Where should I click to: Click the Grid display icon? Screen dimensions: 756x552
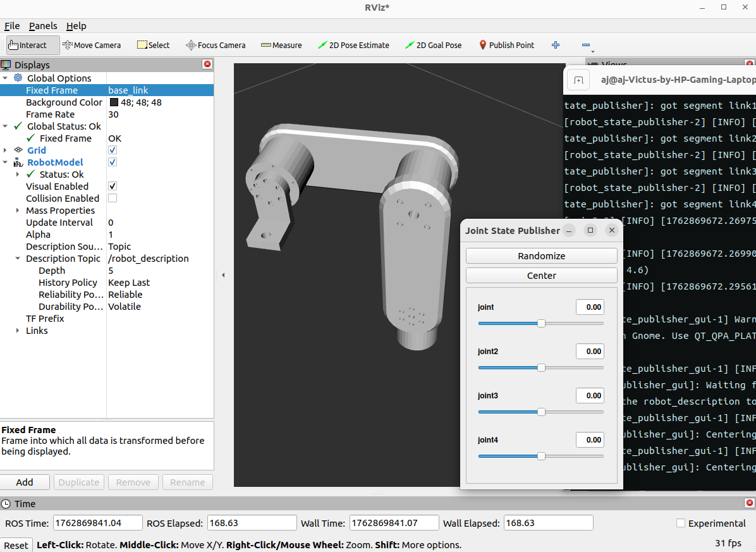[18, 150]
